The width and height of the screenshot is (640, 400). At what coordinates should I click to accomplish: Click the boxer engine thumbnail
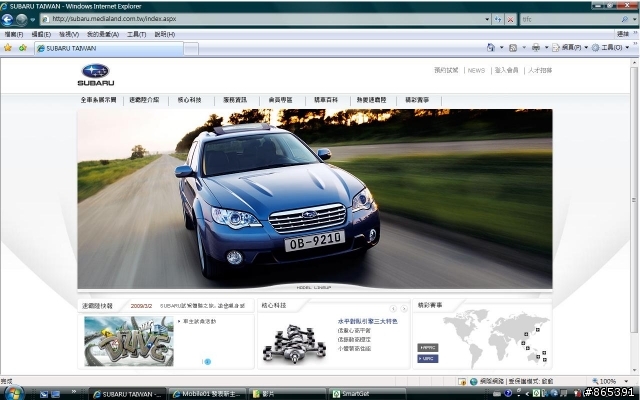pyautogui.click(x=294, y=343)
